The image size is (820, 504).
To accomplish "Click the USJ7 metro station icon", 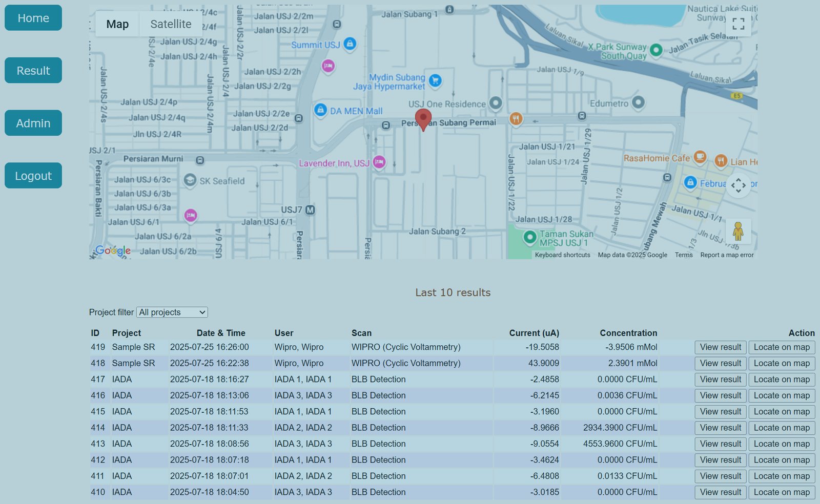I will 310,210.
